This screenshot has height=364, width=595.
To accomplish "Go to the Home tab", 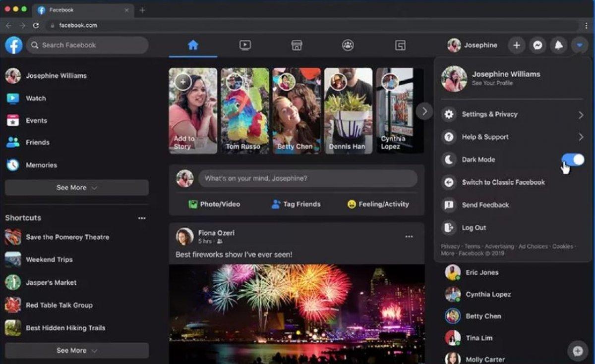I will click(193, 45).
